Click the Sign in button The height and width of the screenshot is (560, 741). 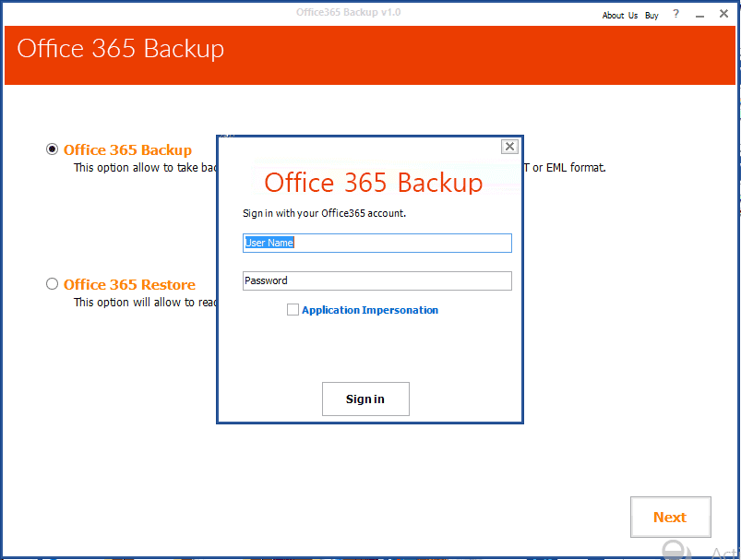coord(365,399)
